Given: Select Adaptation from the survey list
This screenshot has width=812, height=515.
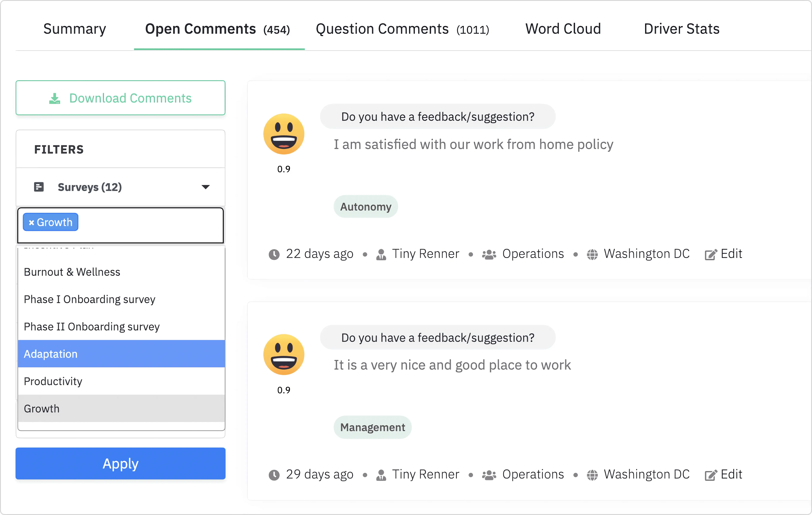Looking at the screenshot, I should click(x=51, y=354).
